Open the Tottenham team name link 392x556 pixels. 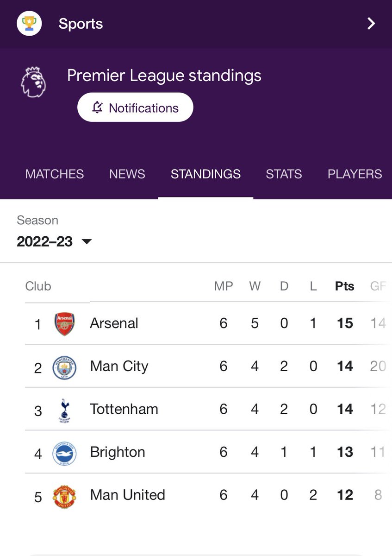[124, 409]
